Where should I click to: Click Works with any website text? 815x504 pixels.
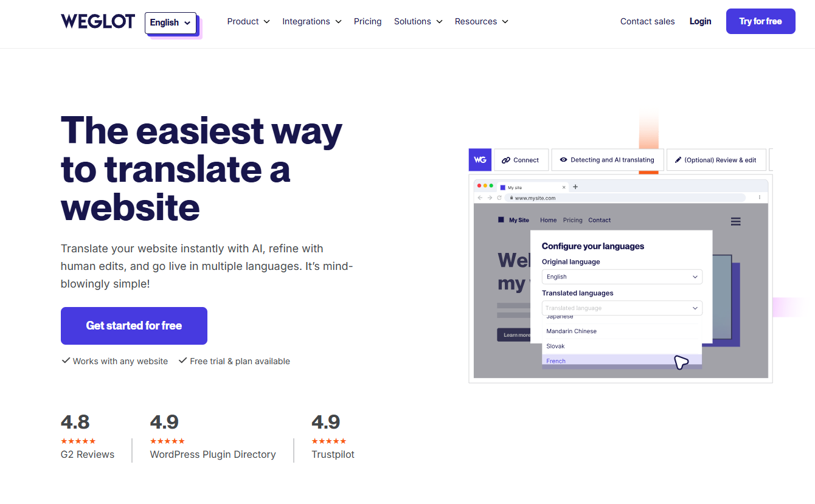click(x=120, y=361)
